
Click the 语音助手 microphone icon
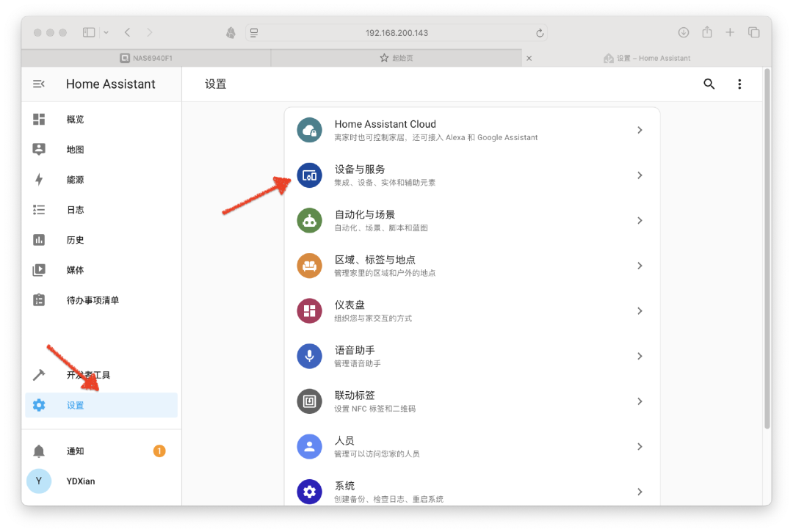coord(309,356)
